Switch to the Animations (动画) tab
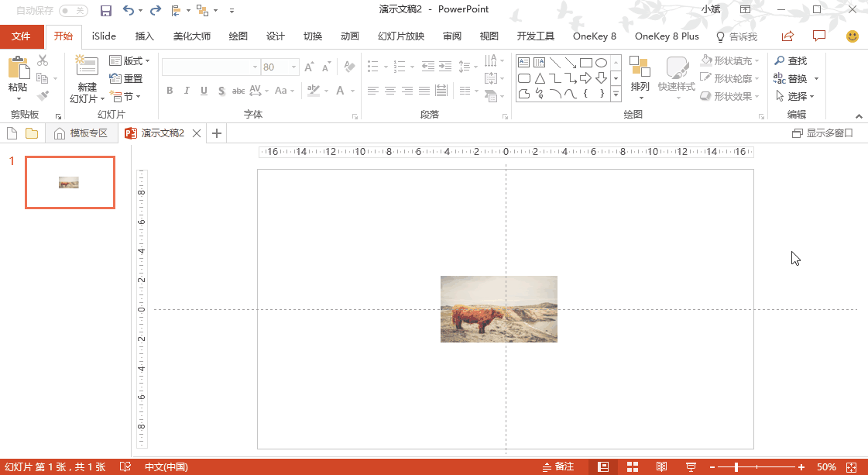This screenshot has height=475, width=868. tap(350, 36)
